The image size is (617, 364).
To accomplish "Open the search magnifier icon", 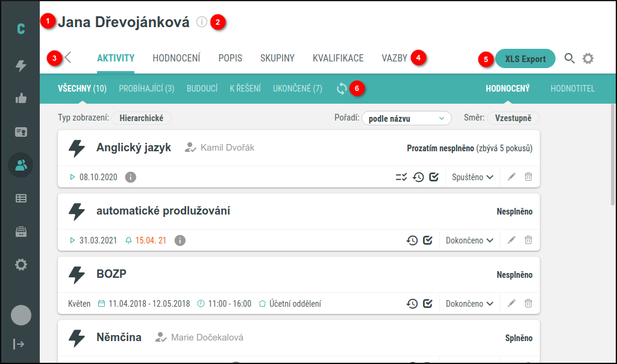I will pos(569,58).
